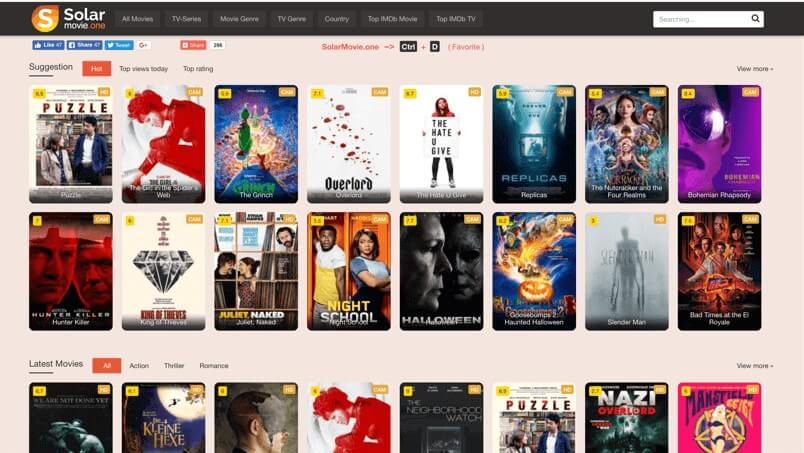Switch Latest Movies to Action filter
The width and height of the screenshot is (804, 453).
(139, 366)
